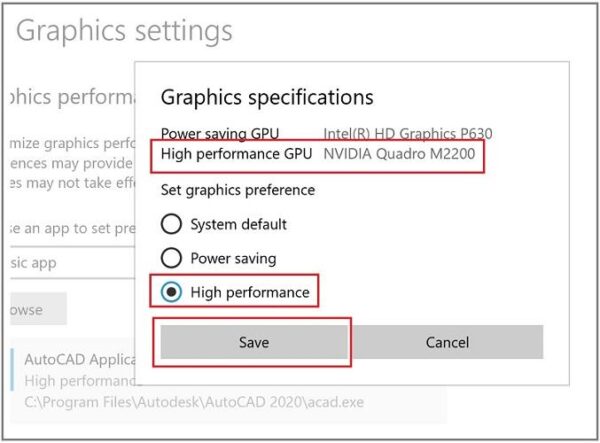
Task: Open the Classic app type dropdown
Action: coord(70,262)
